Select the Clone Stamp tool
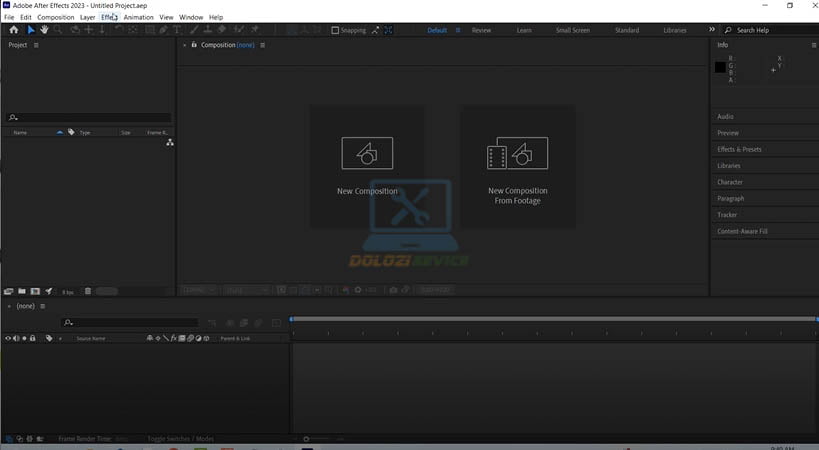 [207, 30]
